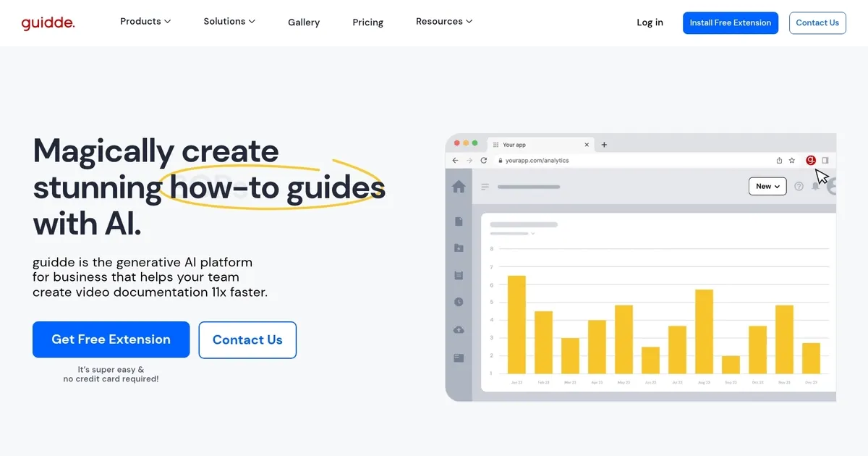Click the clock icon in mockup sidebar
Viewport: 868px width, 456px height.
[459, 302]
